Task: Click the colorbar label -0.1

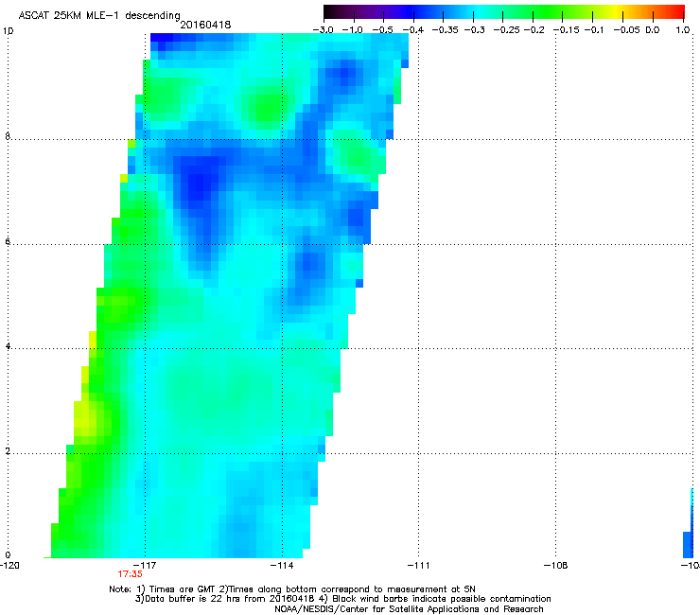Action: point(593,30)
